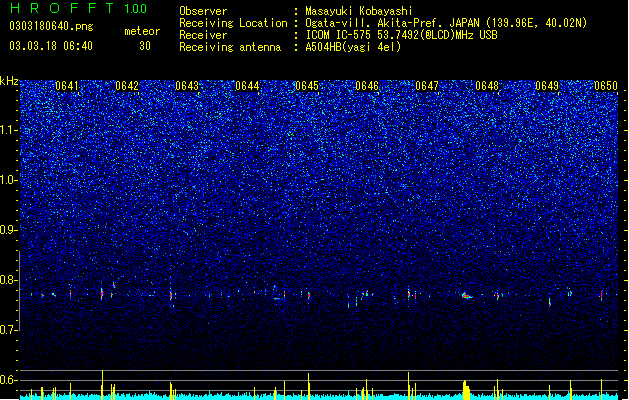Click the filename 0303180640.png
Viewport: 629px width, 400px height.
tap(51, 27)
